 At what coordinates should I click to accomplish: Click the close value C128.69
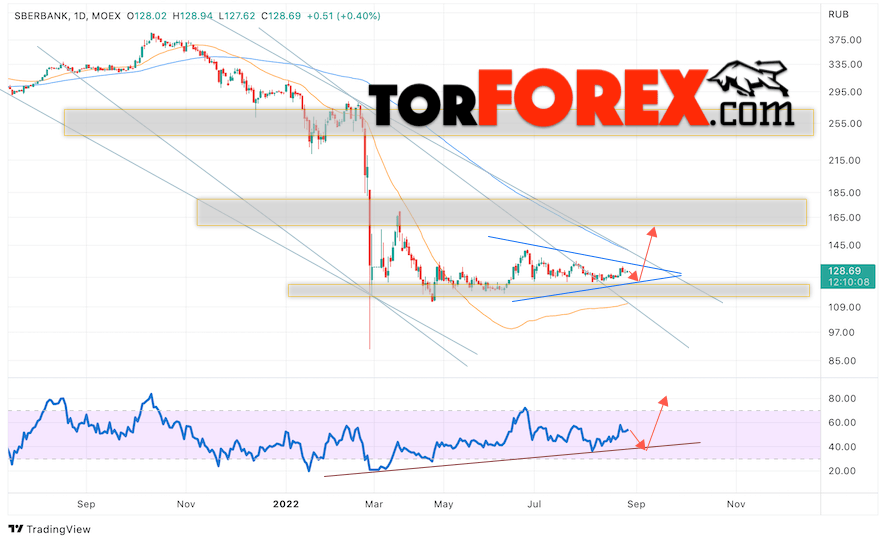pos(281,16)
